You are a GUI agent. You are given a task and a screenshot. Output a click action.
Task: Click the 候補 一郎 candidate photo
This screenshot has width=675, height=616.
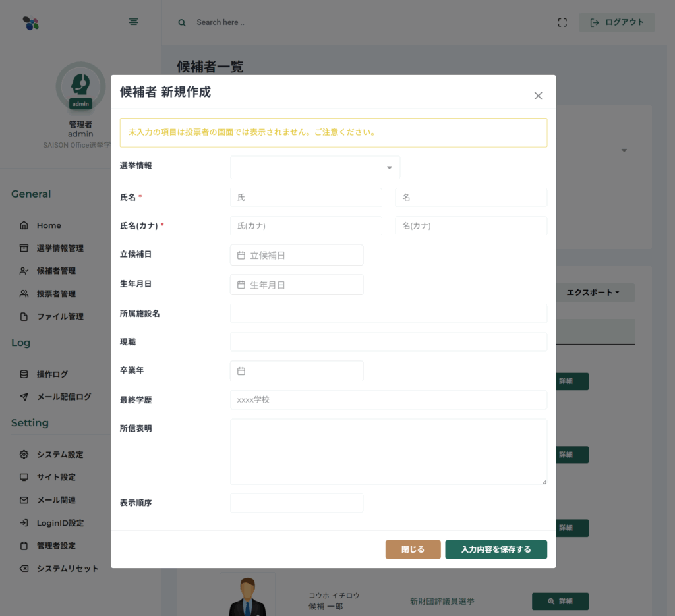pos(248,596)
